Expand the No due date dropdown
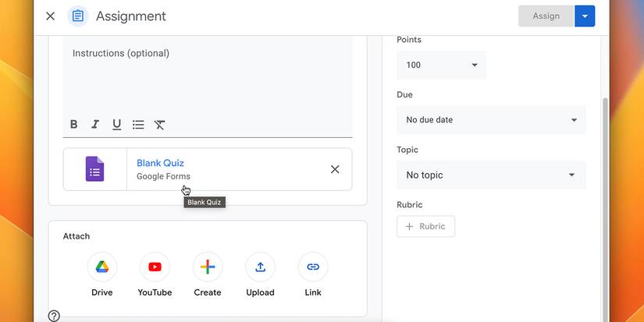644x322 pixels. point(491,120)
